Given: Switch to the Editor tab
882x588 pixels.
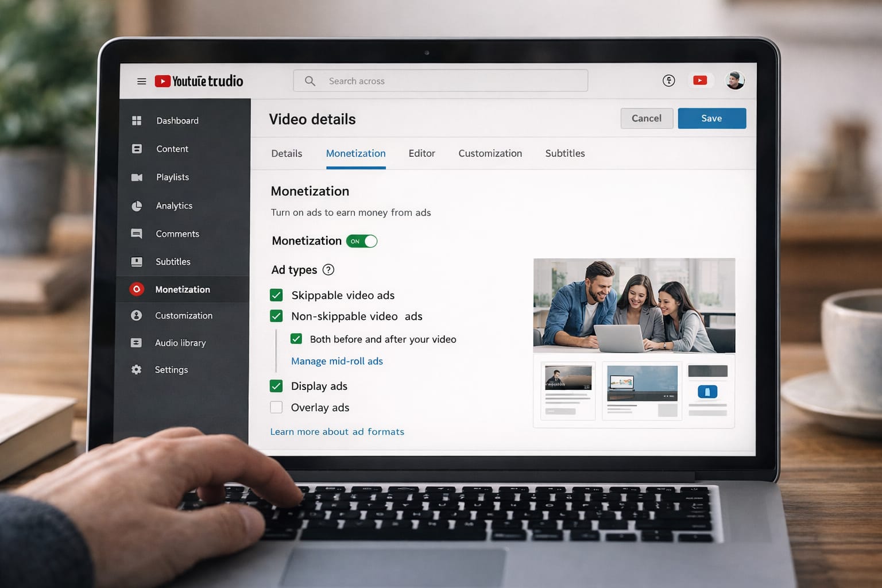Looking at the screenshot, I should pos(421,153).
